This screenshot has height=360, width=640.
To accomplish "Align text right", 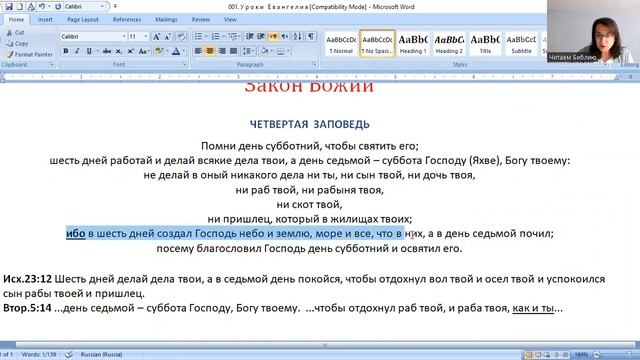I will coord(222,51).
